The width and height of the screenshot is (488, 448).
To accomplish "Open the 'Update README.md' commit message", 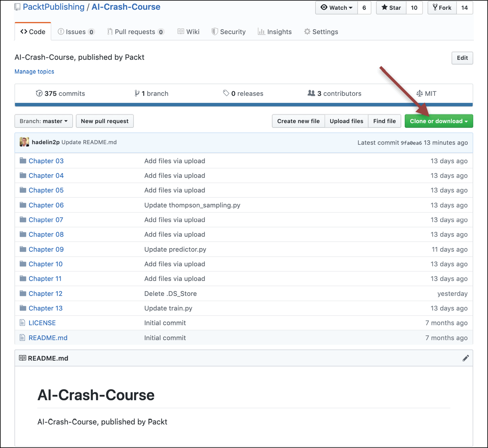I will (89, 142).
